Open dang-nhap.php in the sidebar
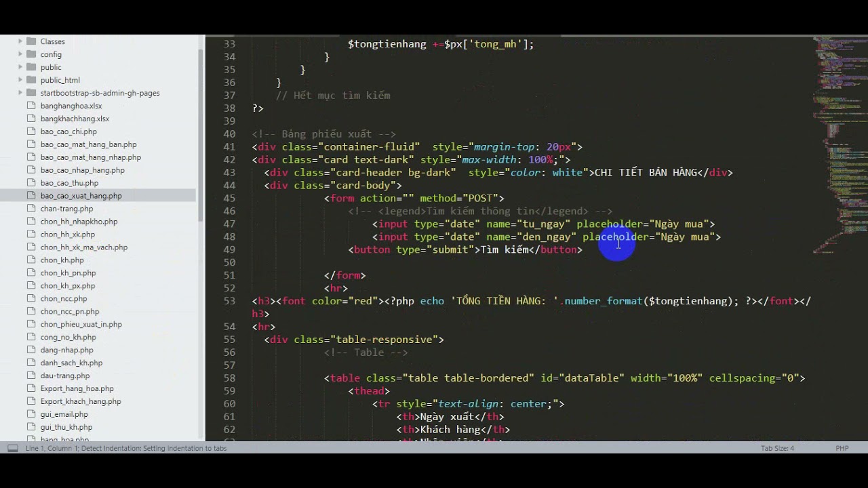 point(66,350)
